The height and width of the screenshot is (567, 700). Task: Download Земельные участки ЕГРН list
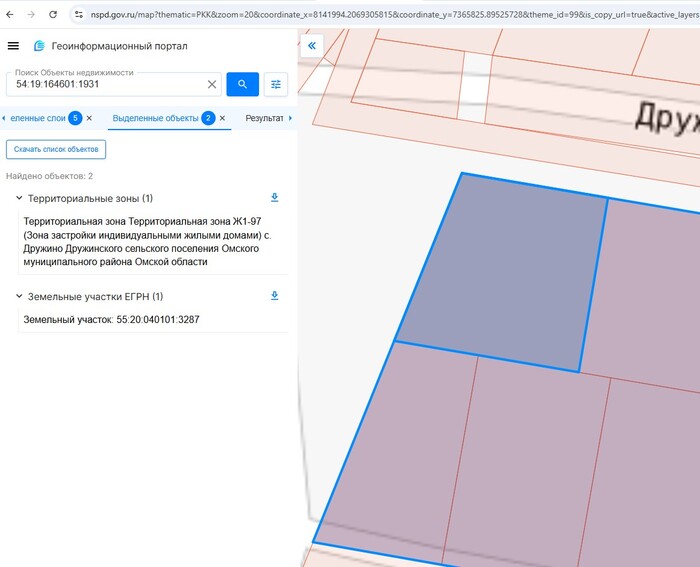click(275, 296)
